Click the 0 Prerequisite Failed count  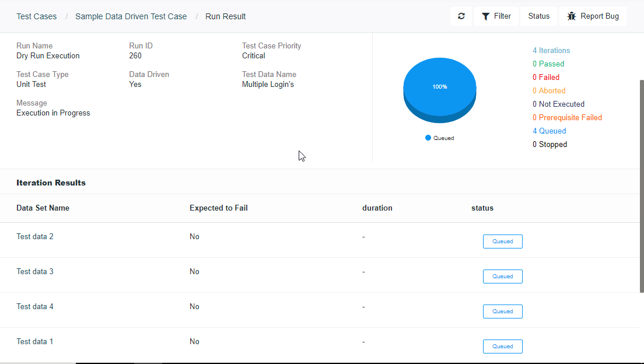point(567,117)
